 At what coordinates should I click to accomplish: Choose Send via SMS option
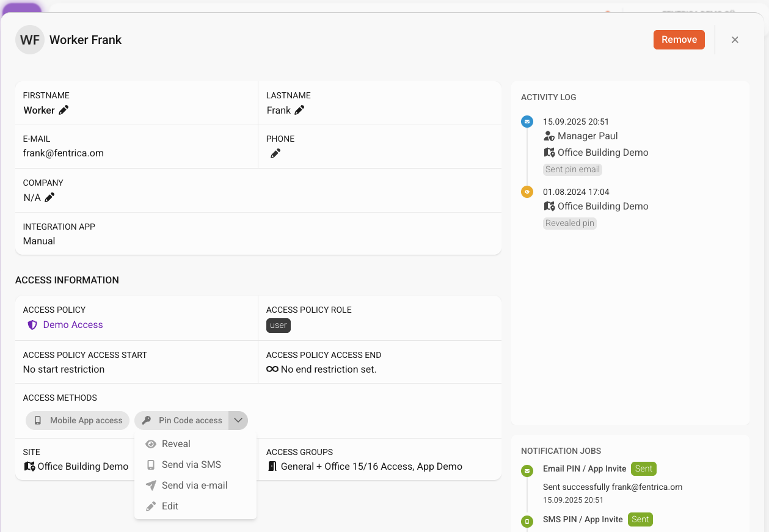coord(191,465)
